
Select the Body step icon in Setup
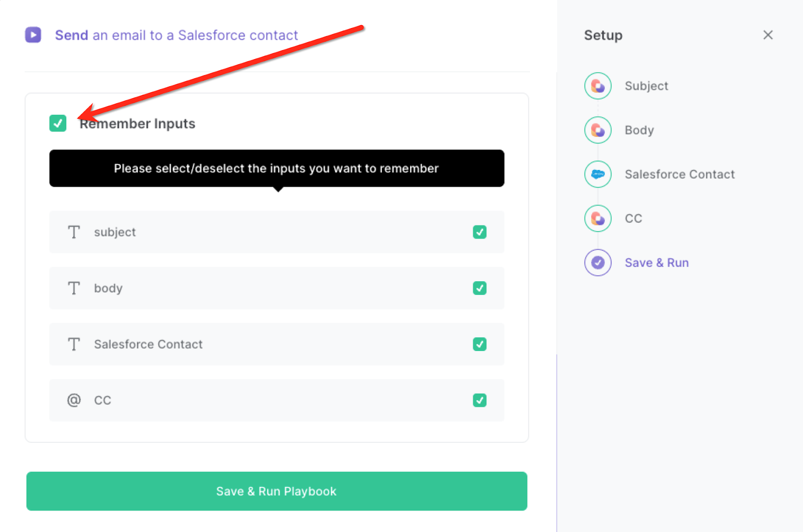click(598, 130)
